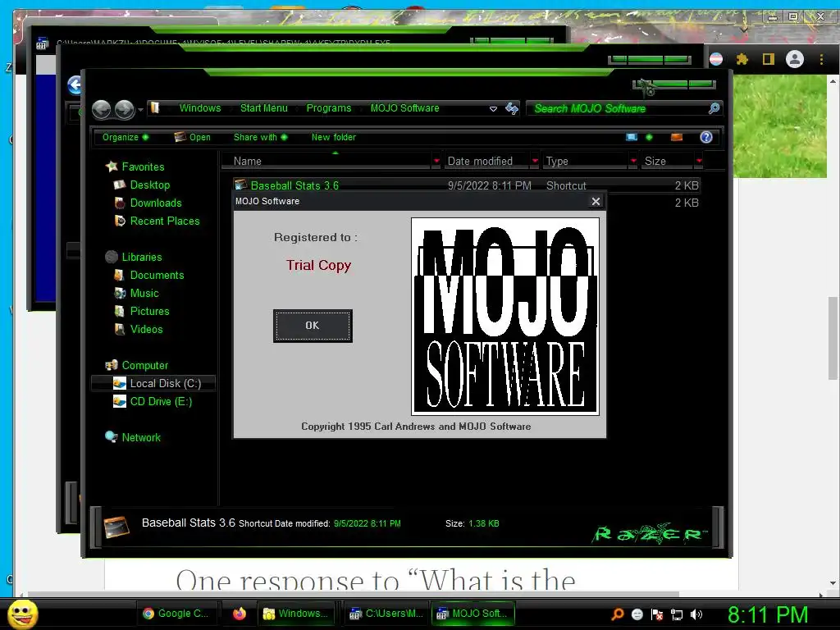The width and height of the screenshot is (840, 630).
Task: Toggle Chrome side panel icon
Action: tap(768, 59)
